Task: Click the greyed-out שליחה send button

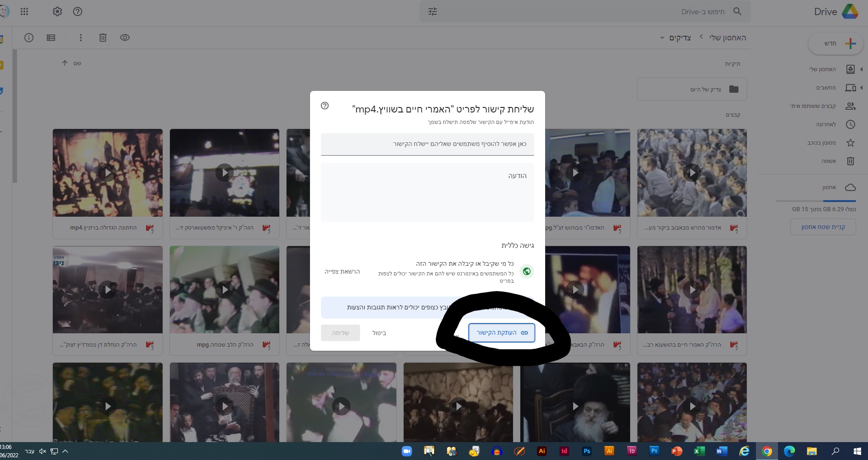Action: (340, 333)
